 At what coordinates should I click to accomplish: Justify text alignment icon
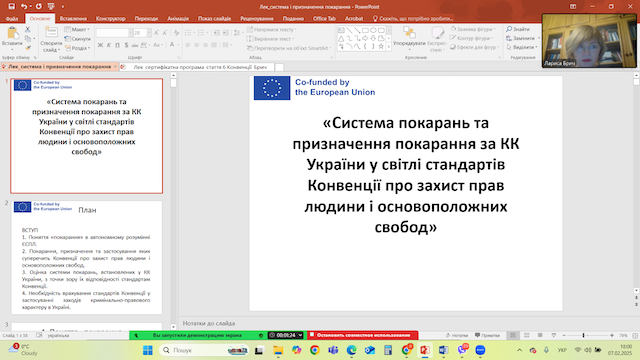click(214, 45)
